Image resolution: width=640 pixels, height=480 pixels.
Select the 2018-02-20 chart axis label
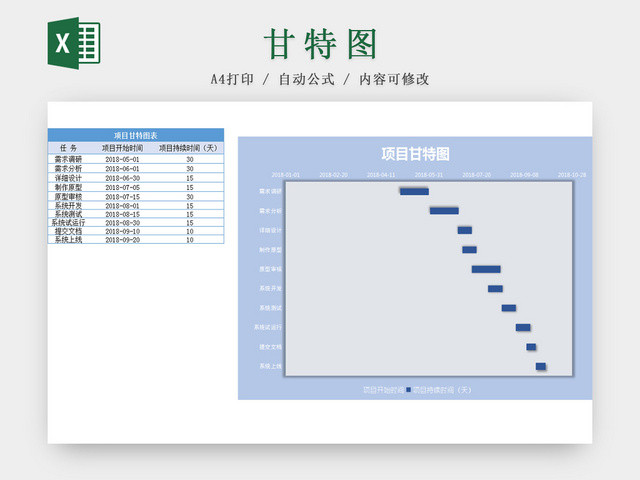point(333,175)
